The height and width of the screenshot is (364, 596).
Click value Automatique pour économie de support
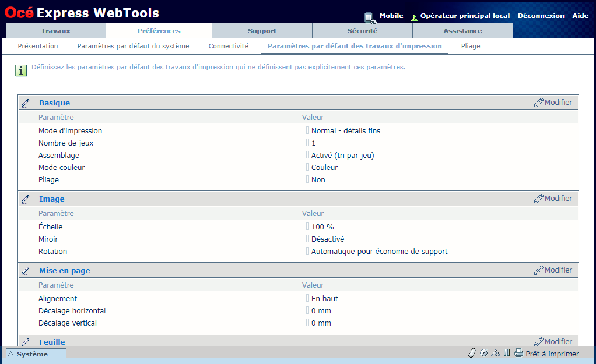[x=379, y=251]
